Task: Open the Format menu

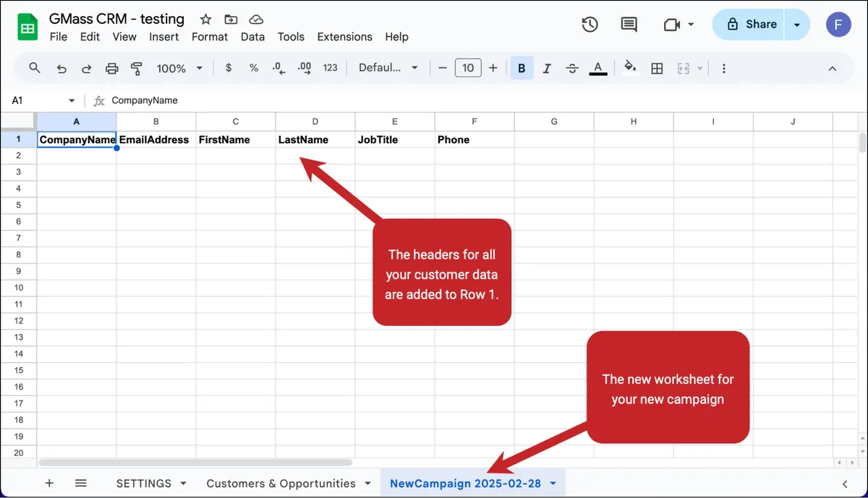Action: pos(210,37)
